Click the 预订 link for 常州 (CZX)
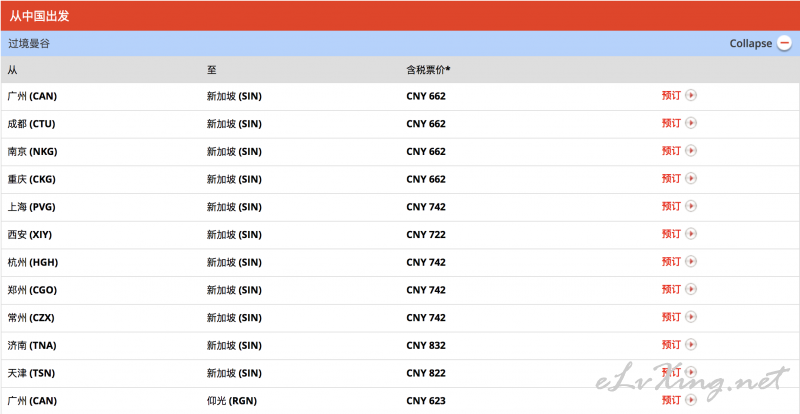This screenshot has height=414, width=800. [671, 317]
